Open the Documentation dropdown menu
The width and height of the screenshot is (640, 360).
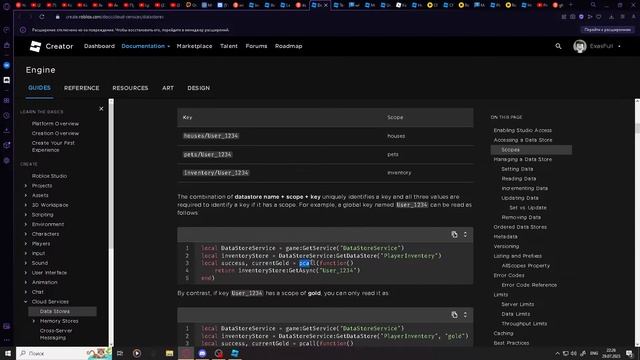146,46
